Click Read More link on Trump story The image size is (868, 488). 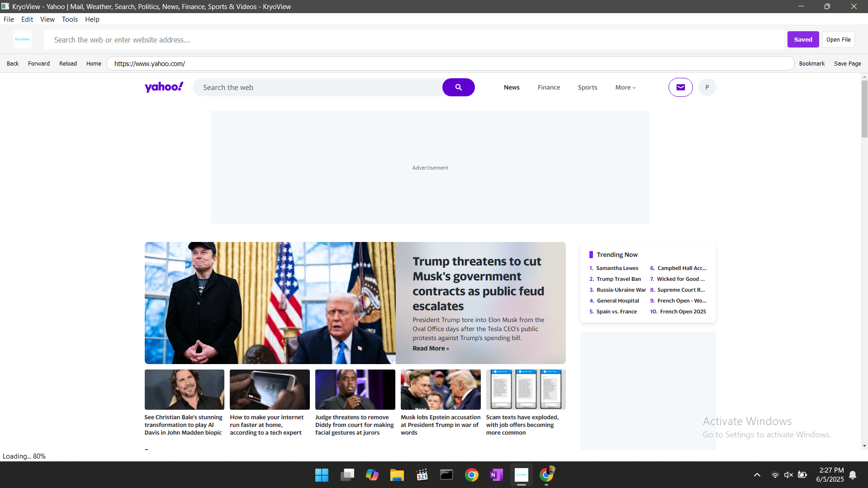tap(431, 348)
